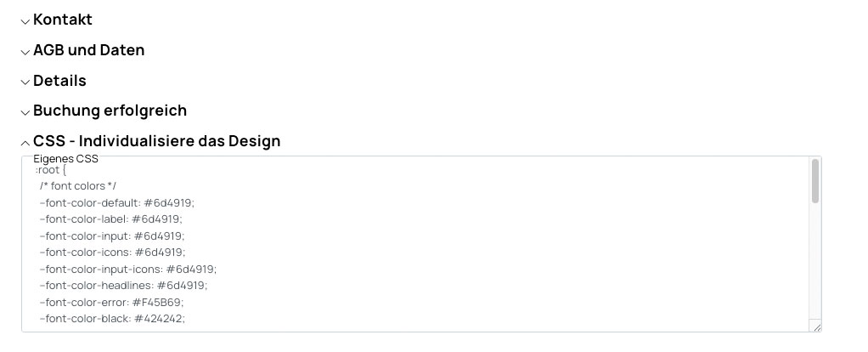
Task: Click the Eigenes CSS field label
Action: (65, 158)
